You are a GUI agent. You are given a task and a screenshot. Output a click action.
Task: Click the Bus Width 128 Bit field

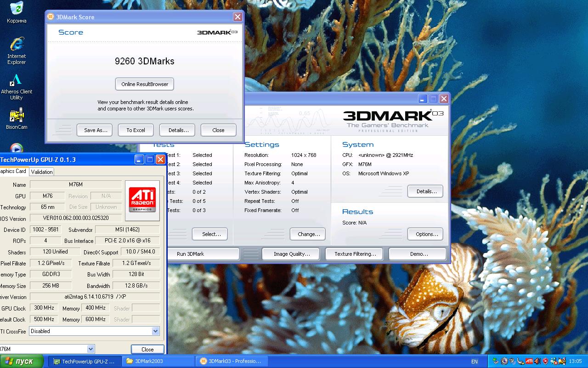click(136, 274)
